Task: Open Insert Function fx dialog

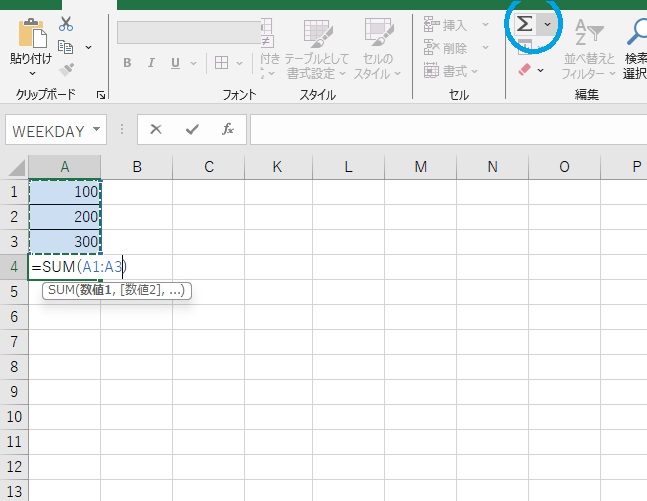Action: tap(228, 129)
